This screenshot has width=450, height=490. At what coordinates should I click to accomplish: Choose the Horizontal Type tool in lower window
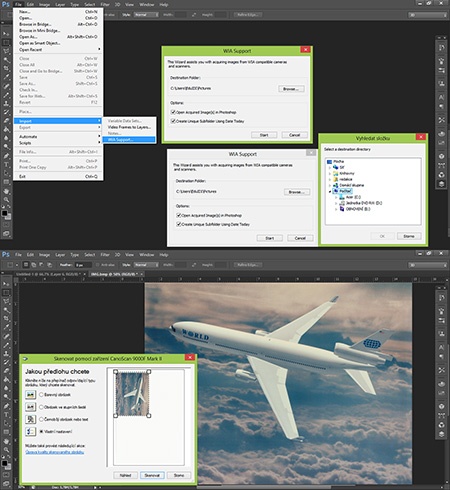(x=6, y=414)
